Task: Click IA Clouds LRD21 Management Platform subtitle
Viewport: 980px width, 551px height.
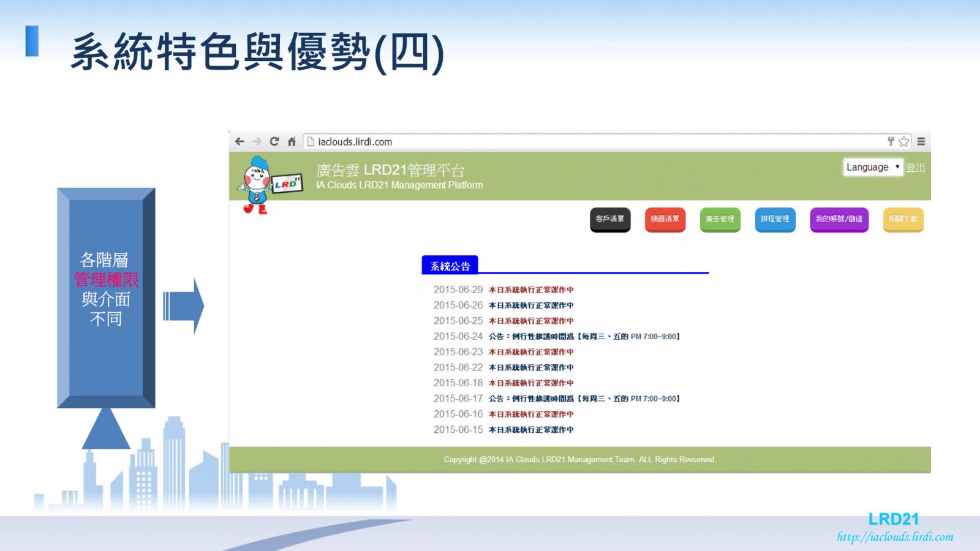Action: [399, 185]
